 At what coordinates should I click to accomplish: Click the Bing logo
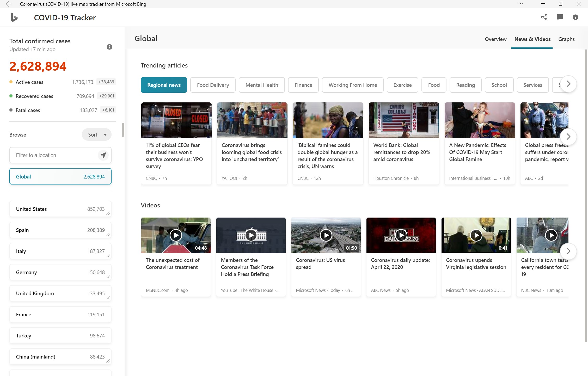coord(14,17)
